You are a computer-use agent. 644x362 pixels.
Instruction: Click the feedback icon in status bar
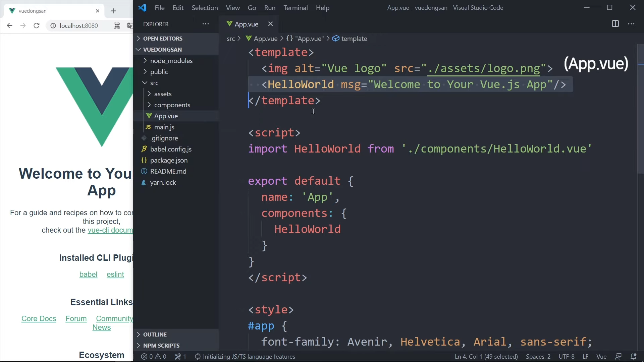pyautogui.click(x=618, y=357)
